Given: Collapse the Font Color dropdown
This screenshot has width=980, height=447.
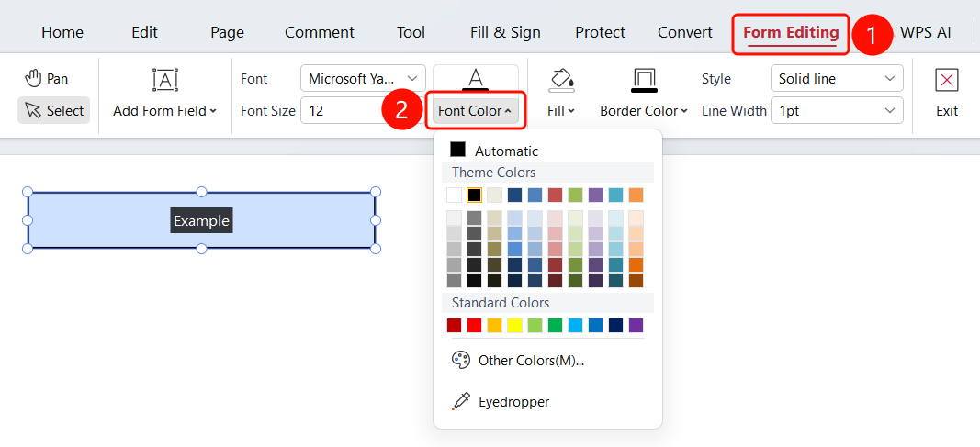Looking at the screenshot, I should [x=475, y=111].
